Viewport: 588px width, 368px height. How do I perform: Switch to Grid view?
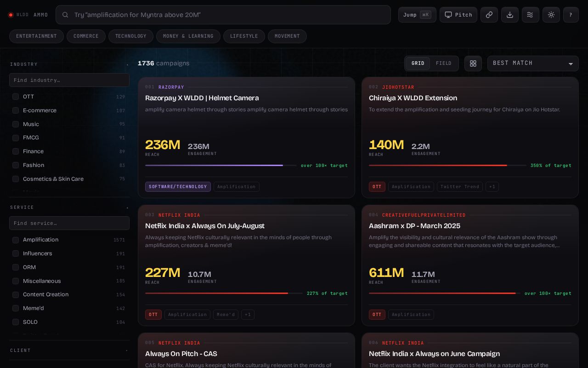click(x=418, y=63)
